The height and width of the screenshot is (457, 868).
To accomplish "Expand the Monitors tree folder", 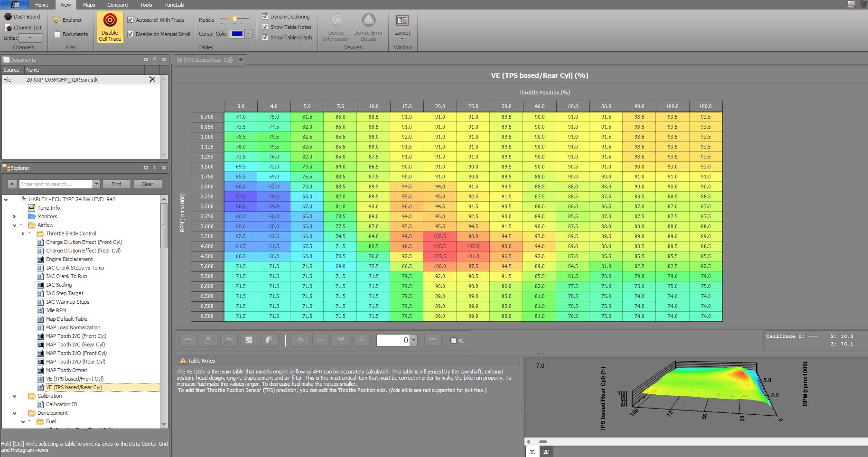I will coord(14,216).
